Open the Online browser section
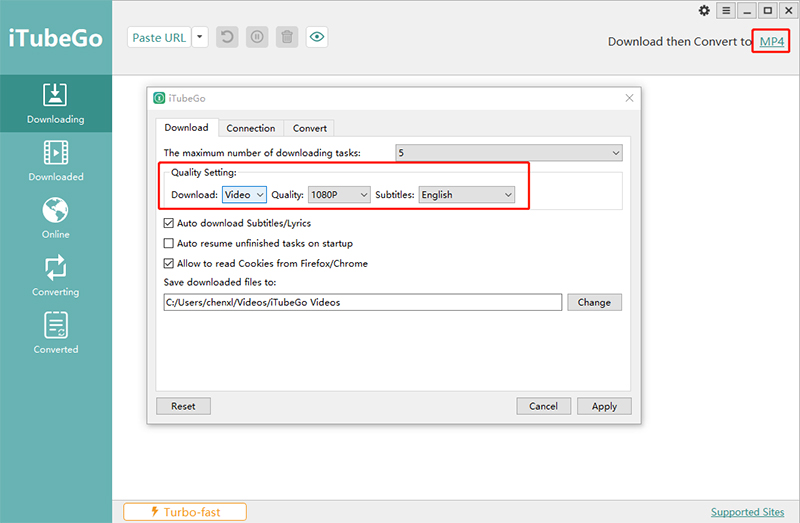 [56, 218]
